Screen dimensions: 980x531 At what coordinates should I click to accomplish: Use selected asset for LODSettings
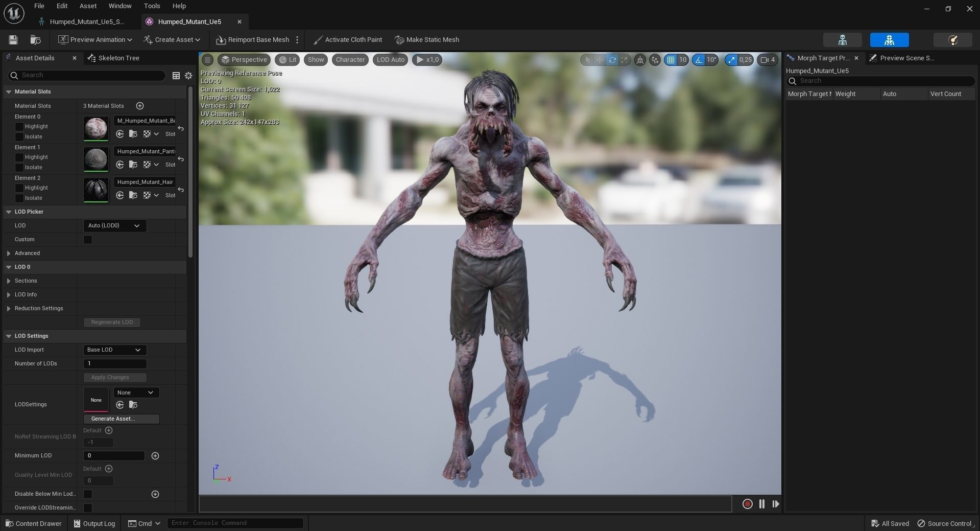pyautogui.click(x=120, y=405)
